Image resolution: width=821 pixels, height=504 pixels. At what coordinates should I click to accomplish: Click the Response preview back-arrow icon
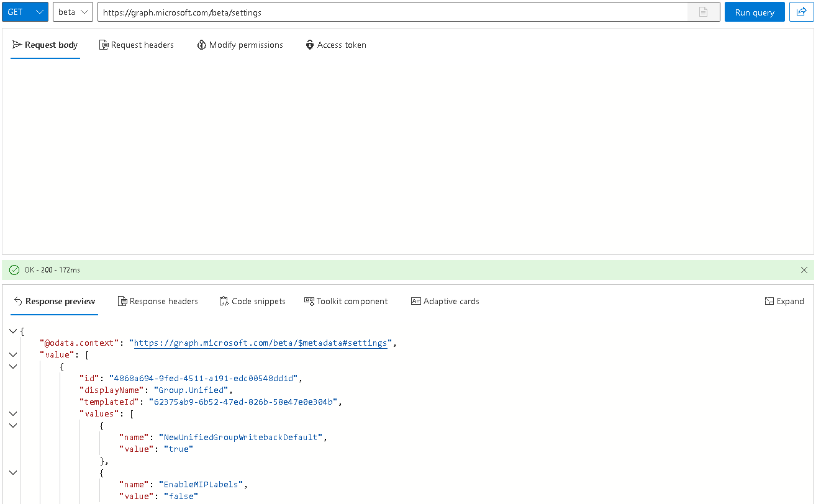(17, 301)
